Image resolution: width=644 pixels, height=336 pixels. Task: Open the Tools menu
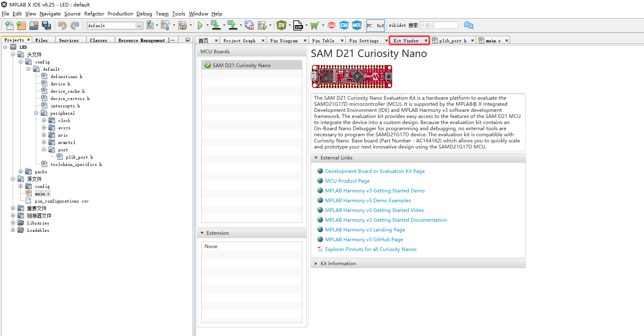pyautogui.click(x=178, y=13)
